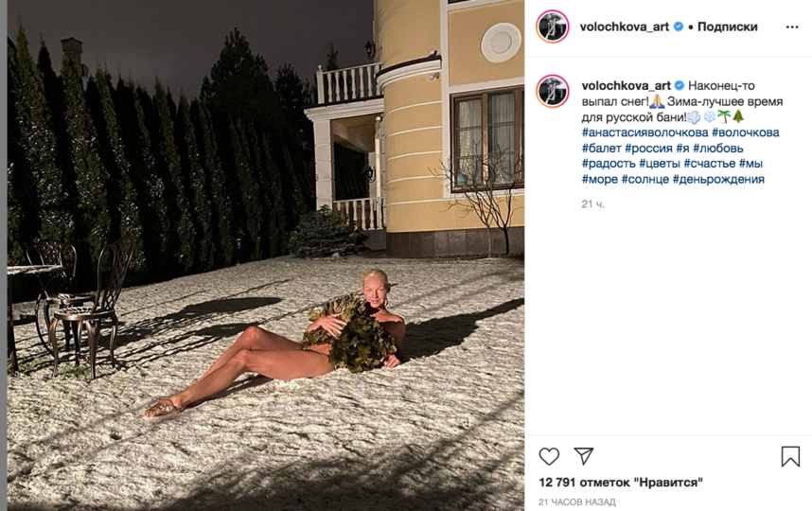The height and width of the screenshot is (511, 812).
Task: Click the verified badge in caption
Action: [679, 85]
